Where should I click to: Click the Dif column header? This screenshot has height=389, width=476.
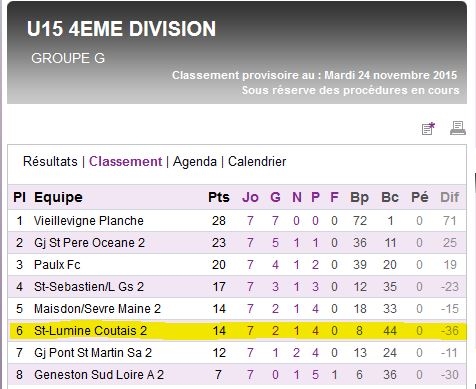coord(450,197)
